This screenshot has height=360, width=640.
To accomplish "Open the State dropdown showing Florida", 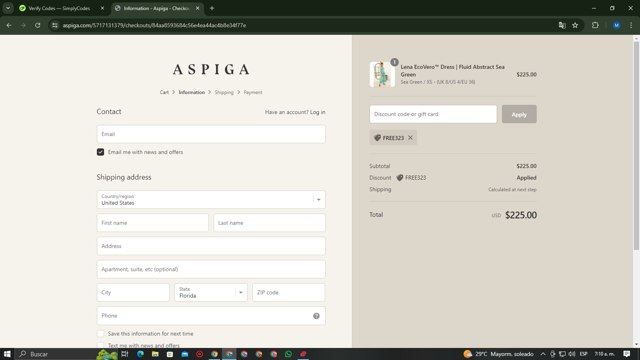I will [211, 293].
